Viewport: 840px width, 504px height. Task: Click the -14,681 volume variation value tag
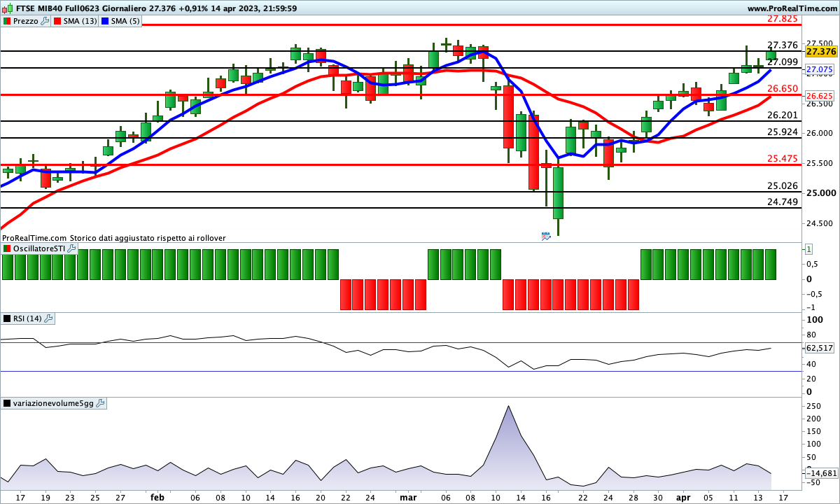click(820, 473)
